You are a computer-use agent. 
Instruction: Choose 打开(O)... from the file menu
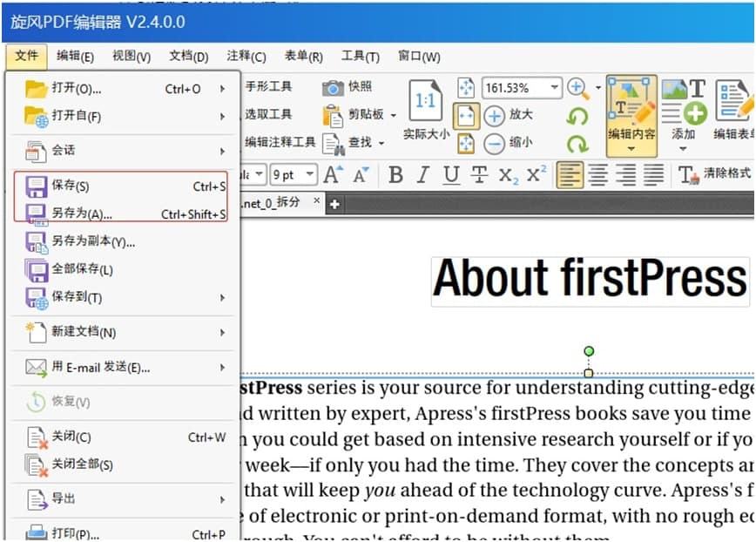pos(125,89)
